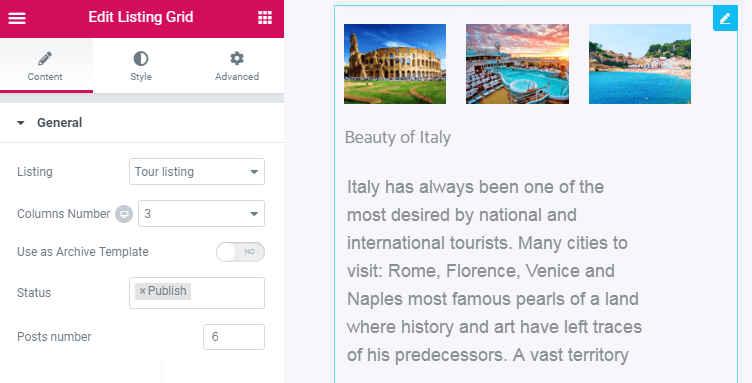Open the Columns Number dropdown
The height and width of the screenshot is (383, 752).
pyautogui.click(x=201, y=214)
